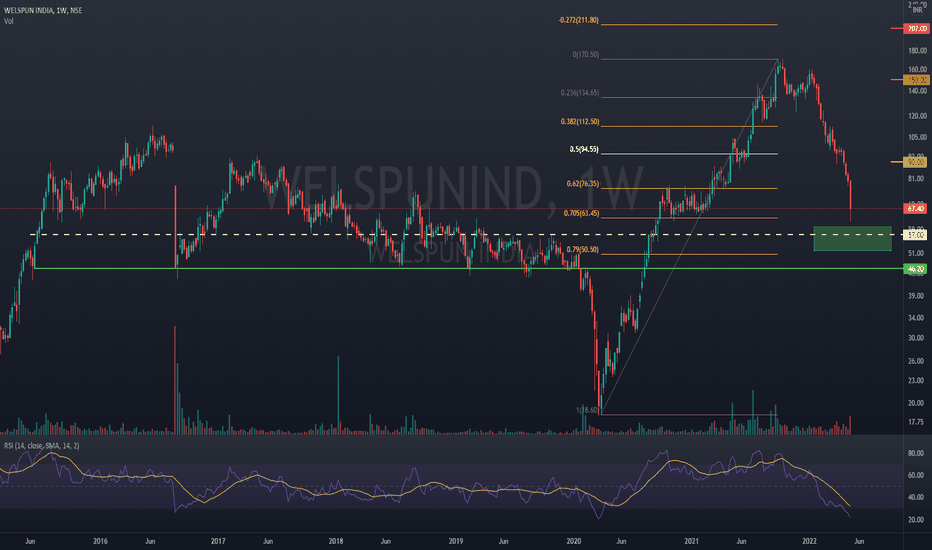Click 17.75 on the price axis
This screenshot has width=932, height=550.
point(917,422)
